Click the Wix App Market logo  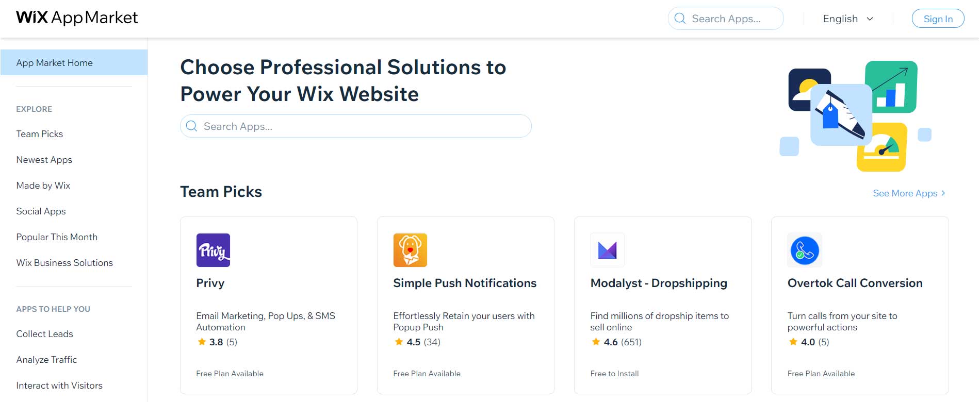pos(77,18)
